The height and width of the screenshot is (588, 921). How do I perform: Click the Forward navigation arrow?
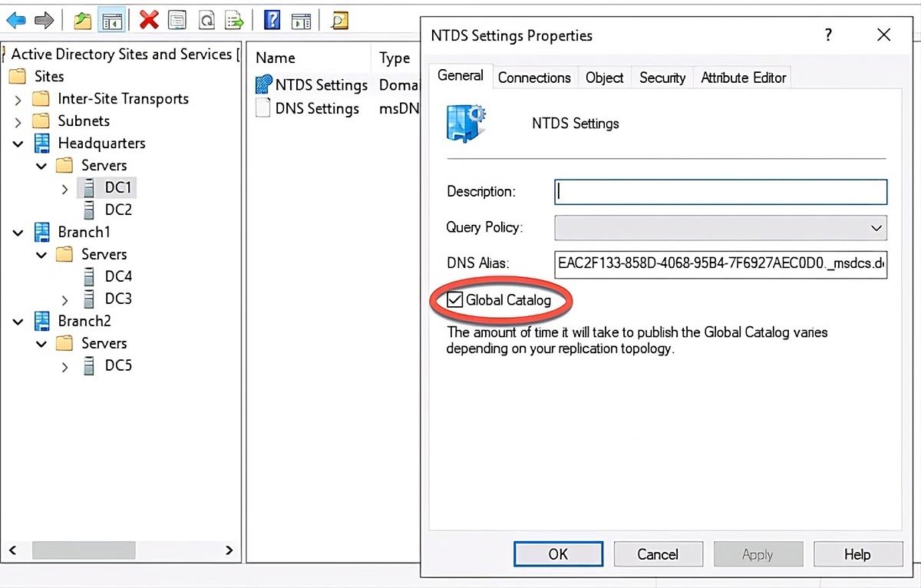45,19
